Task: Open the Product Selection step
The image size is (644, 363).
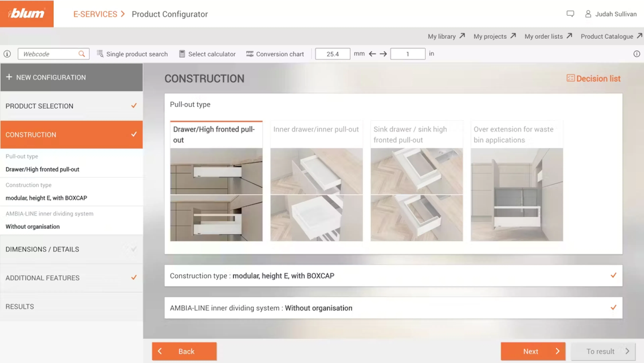Action: [x=71, y=106]
